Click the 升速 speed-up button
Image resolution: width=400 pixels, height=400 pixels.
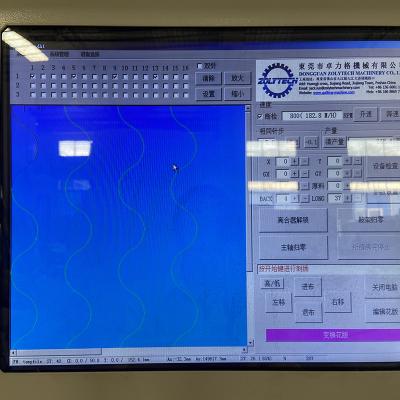click(365, 114)
